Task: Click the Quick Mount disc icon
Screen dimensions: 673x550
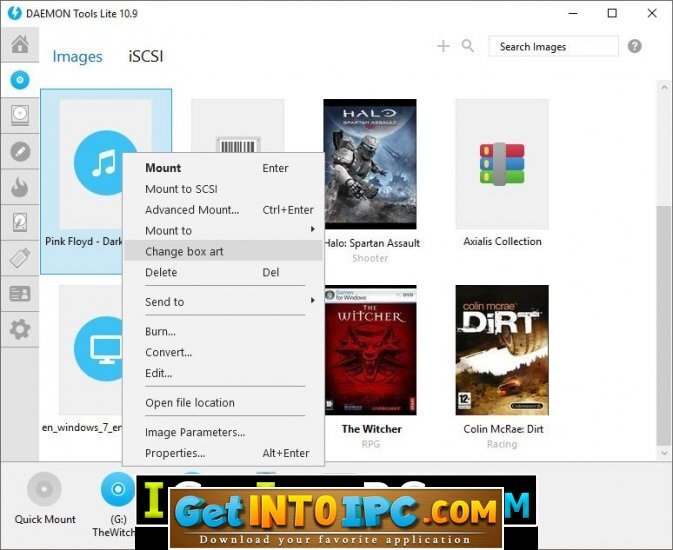Action: tap(44, 489)
